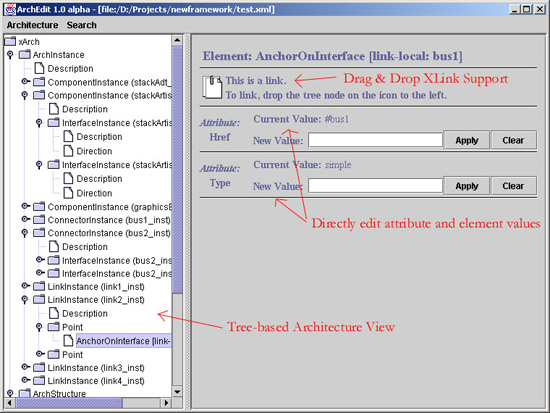
Task: Select the AnchorOnInterface [link- tree item
Action: 123,341
